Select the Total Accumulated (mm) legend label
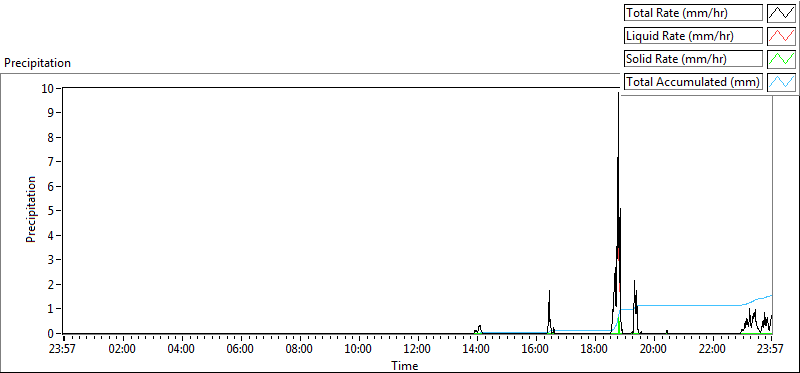The image size is (800, 373). (x=693, y=82)
